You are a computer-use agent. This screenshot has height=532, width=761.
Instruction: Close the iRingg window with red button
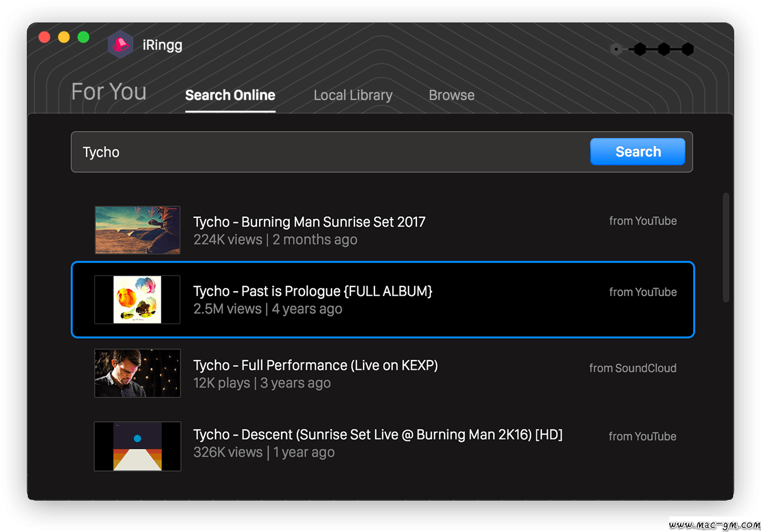(44, 37)
